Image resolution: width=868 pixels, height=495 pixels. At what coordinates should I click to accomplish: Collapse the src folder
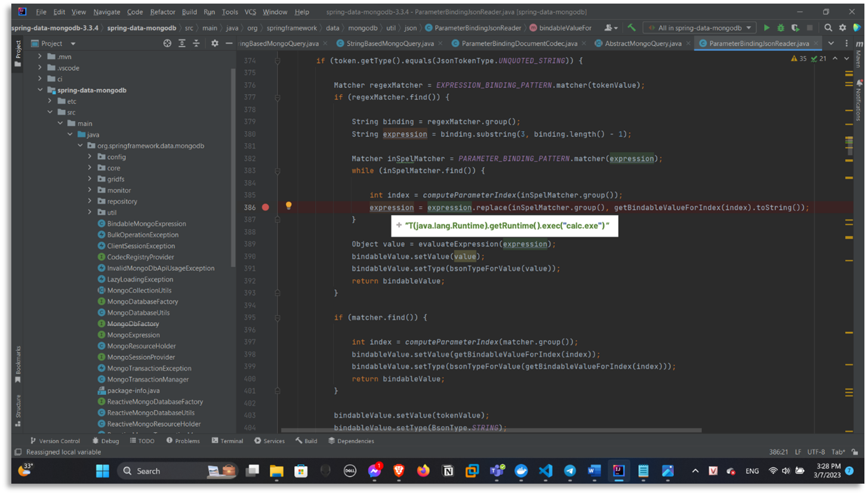coord(51,112)
